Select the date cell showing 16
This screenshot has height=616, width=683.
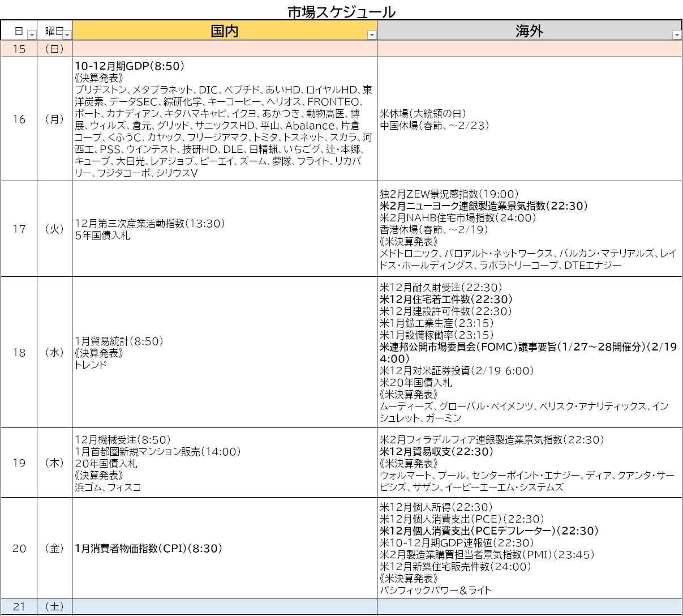(x=19, y=119)
